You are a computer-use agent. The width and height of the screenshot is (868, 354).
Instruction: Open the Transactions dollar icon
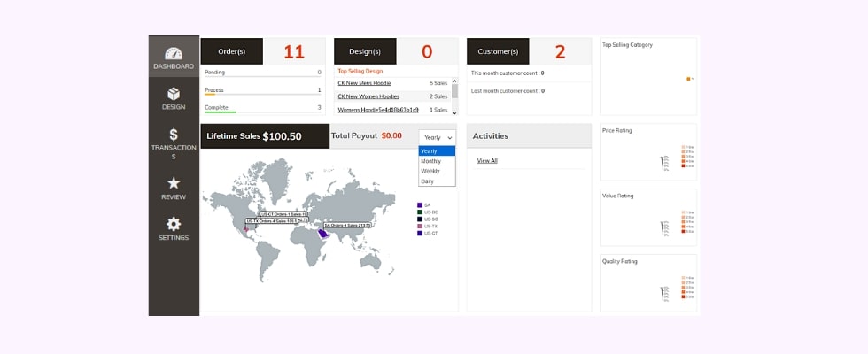(174, 135)
